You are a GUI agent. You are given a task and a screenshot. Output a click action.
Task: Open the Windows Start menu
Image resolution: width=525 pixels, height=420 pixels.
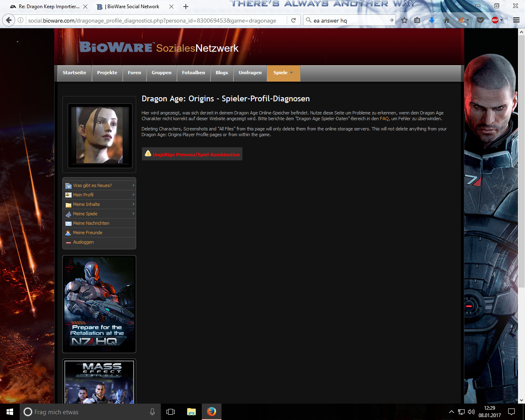coord(10,412)
